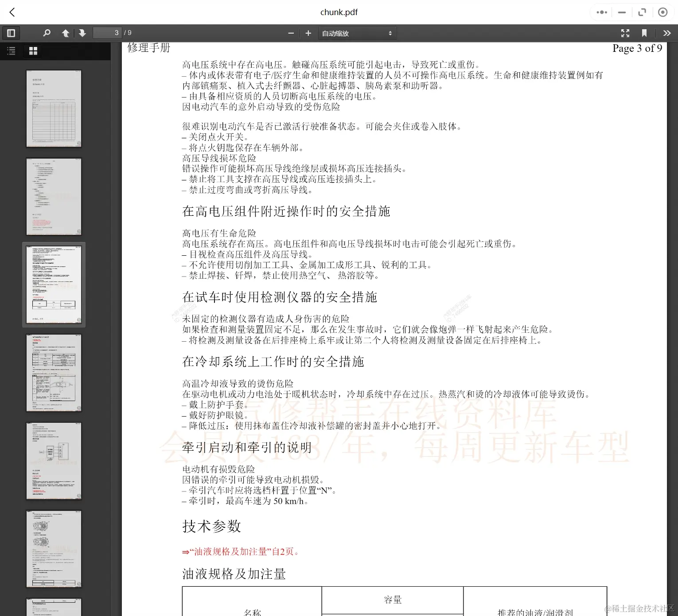Zoom out of the document

click(291, 33)
